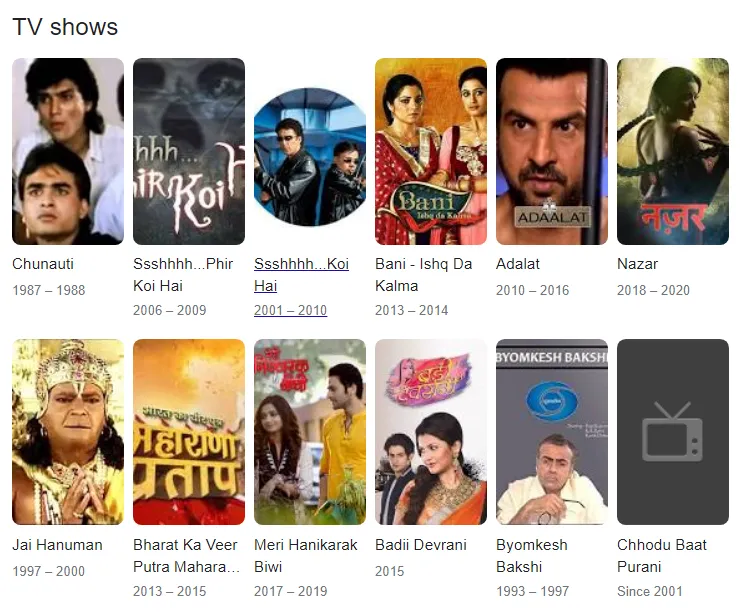748x613 pixels.
Task: Click the Meri Hanikarak Biwi poster
Action: click(x=310, y=432)
